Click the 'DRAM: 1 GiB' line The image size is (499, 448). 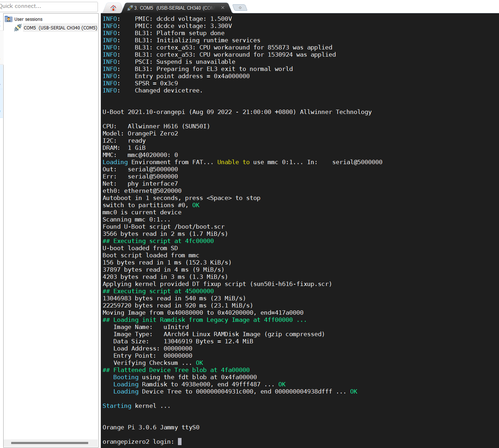[x=124, y=148]
